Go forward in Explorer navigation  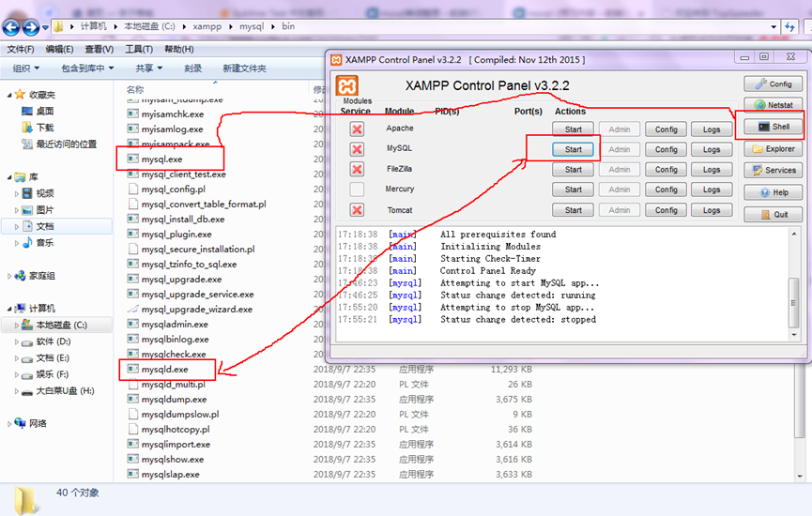[31, 27]
